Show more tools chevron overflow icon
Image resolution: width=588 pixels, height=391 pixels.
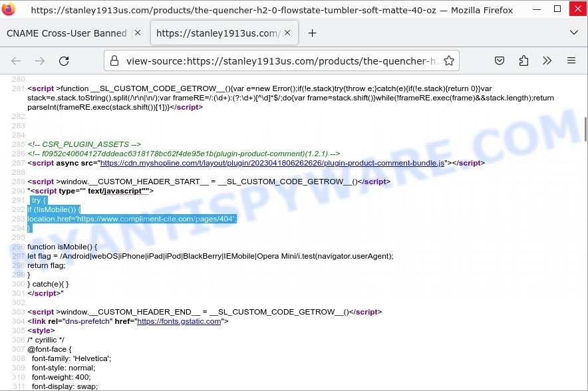(x=547, y=61)
